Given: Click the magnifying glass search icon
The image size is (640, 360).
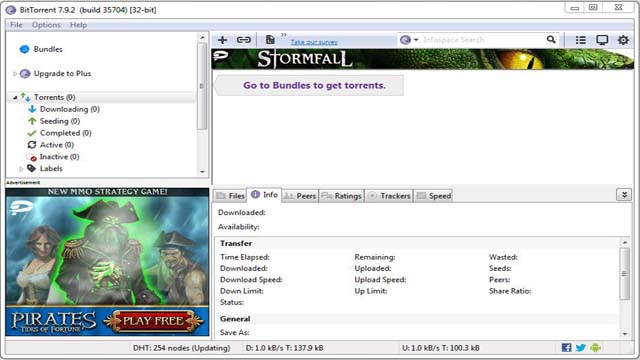Looking at the screenshot, I should coord(551,39).
